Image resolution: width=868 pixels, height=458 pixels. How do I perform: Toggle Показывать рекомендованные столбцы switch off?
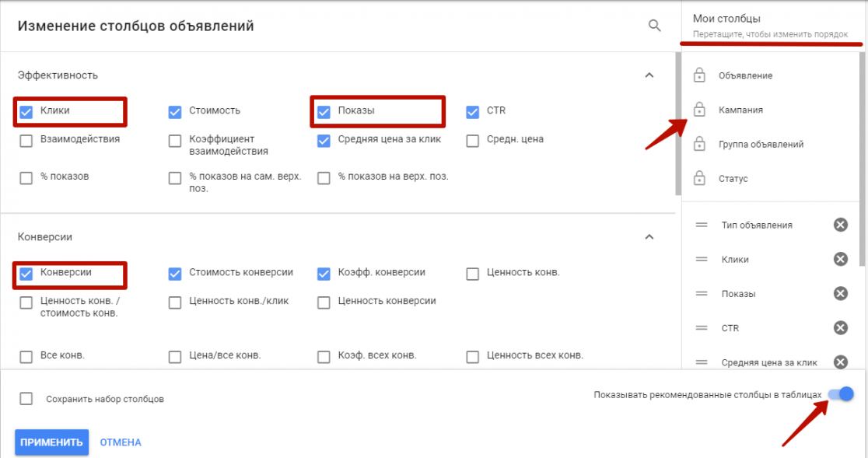point(841,393)
